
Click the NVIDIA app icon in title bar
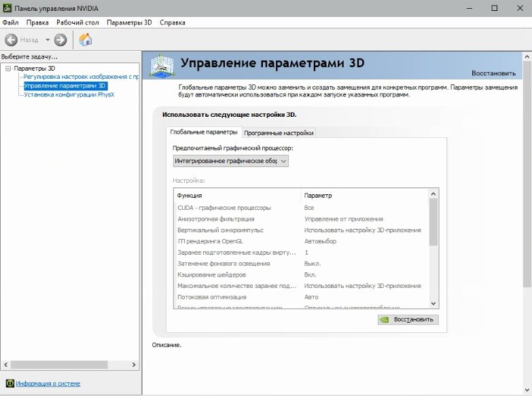tap(7, 8)
